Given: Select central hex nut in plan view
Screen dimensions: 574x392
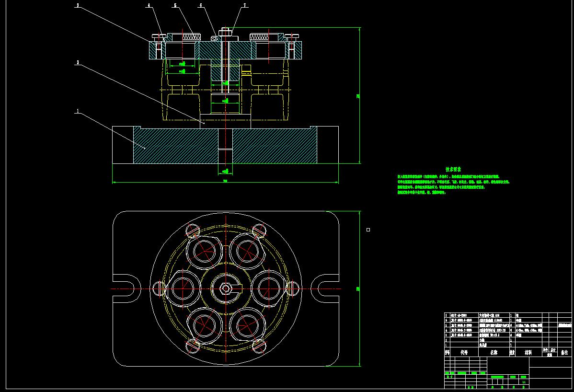Looking at the screenshot, I should point(226,289).
